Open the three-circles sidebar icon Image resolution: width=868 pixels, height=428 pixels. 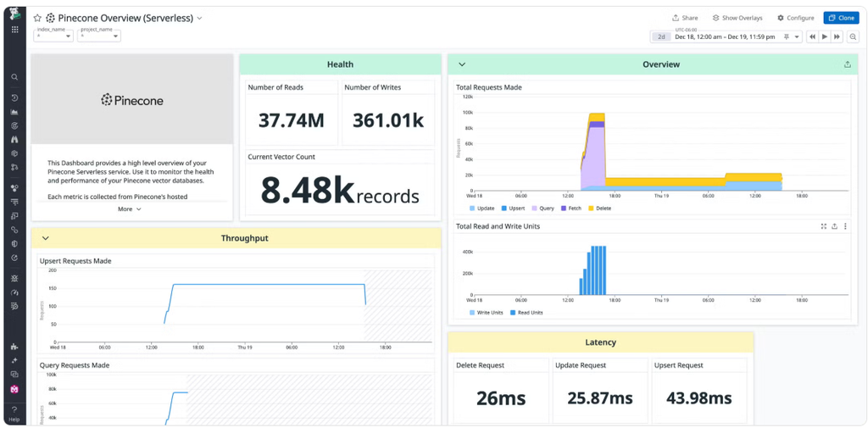click(x=15, y=188)
